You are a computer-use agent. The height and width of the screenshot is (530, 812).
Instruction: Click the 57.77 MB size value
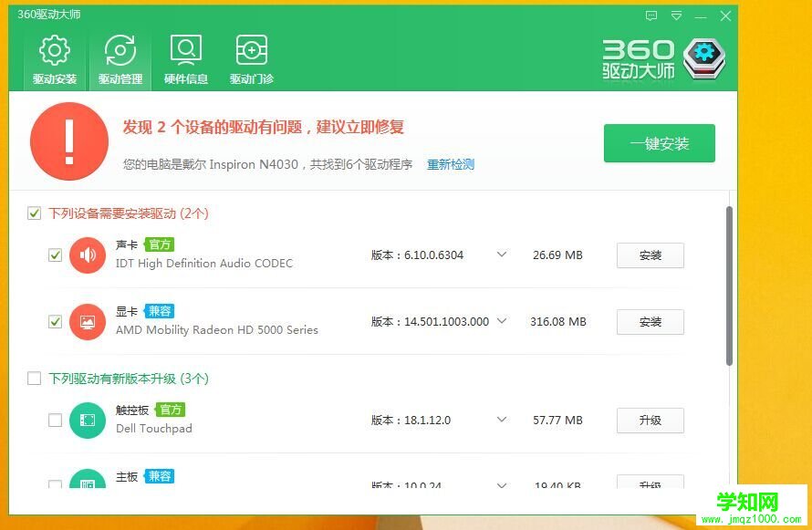(557, 421)
